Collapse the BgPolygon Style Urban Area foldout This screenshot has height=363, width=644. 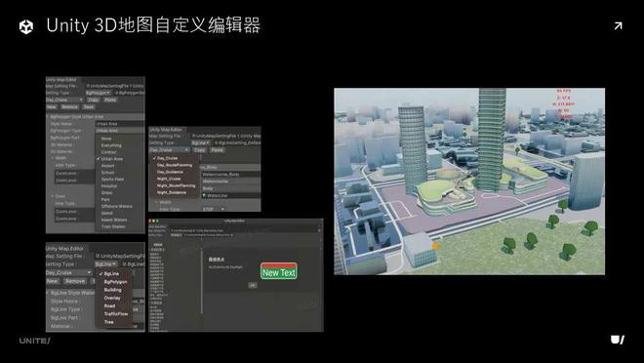(x=48, y=117)
